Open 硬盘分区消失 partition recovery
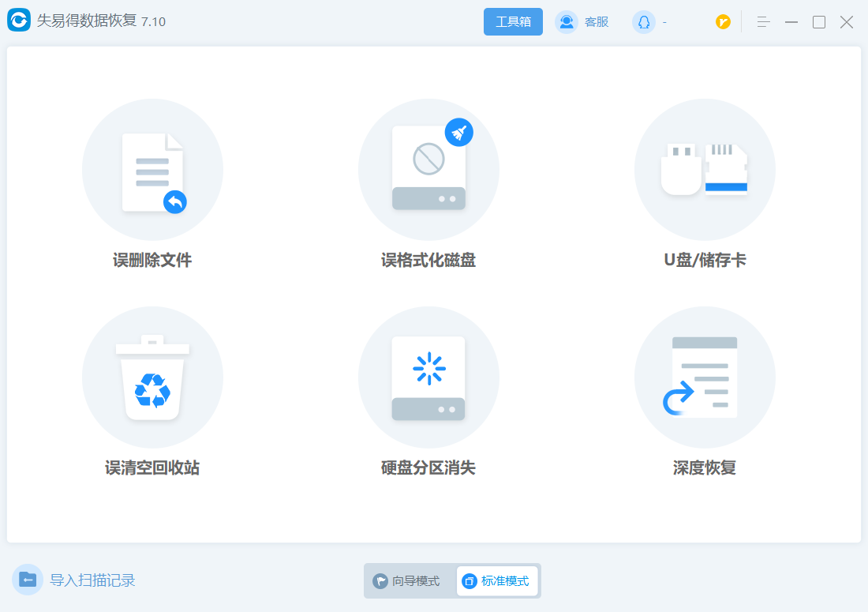The image size is (868, 612). (x=428, y=377)
